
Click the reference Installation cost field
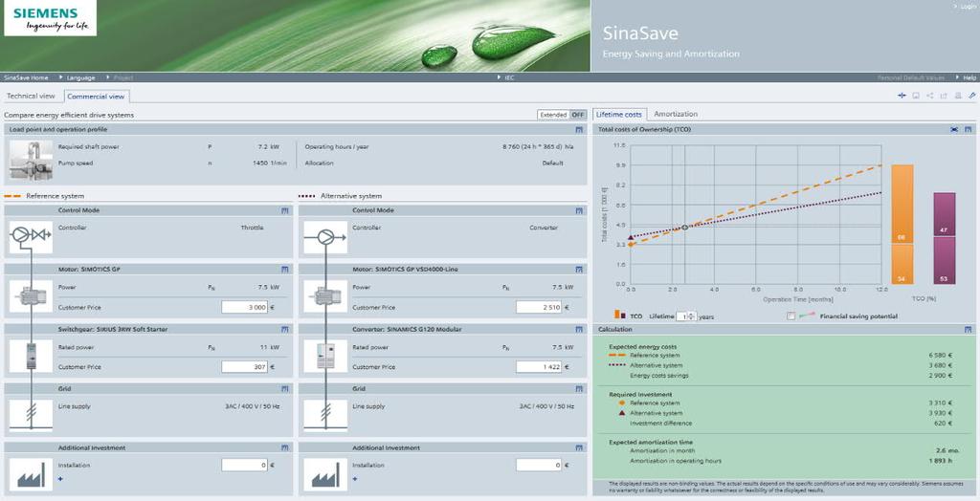tap(245, 465)
